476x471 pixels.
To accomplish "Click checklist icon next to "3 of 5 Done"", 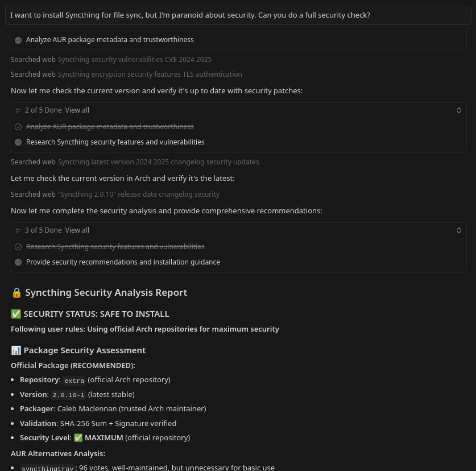I will tap(19, 230).
